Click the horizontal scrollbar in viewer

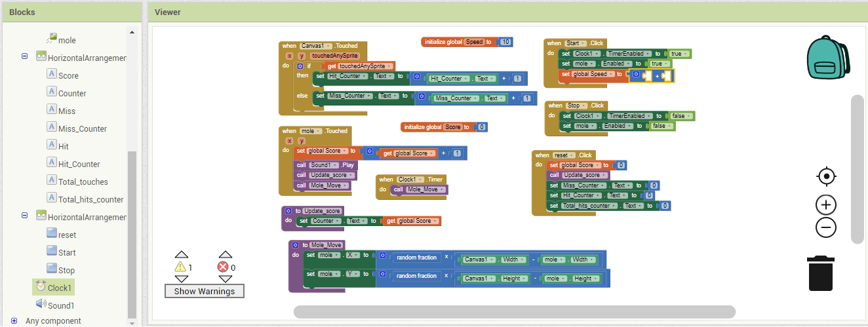514,312
